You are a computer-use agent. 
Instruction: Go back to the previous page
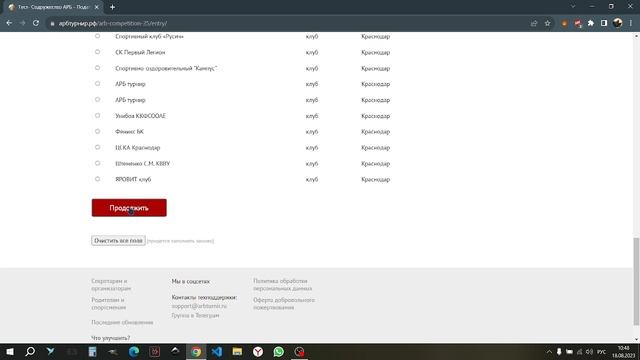pos(9,23)
